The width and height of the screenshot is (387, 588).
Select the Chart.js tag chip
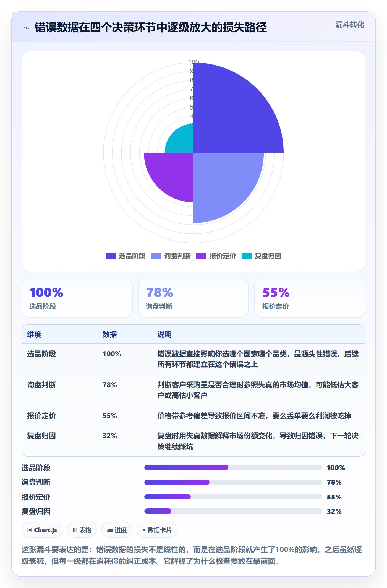coord(42,530)
